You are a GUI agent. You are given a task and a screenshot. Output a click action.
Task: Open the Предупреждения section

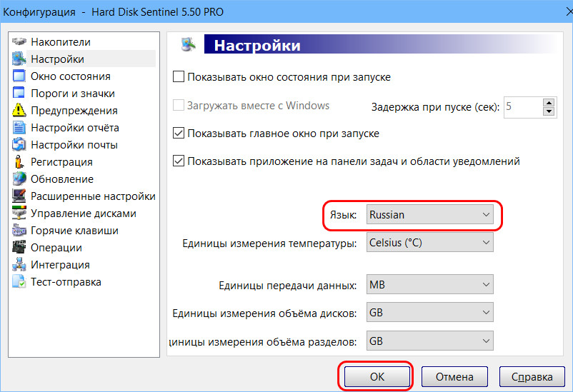(x=74, y=111)
